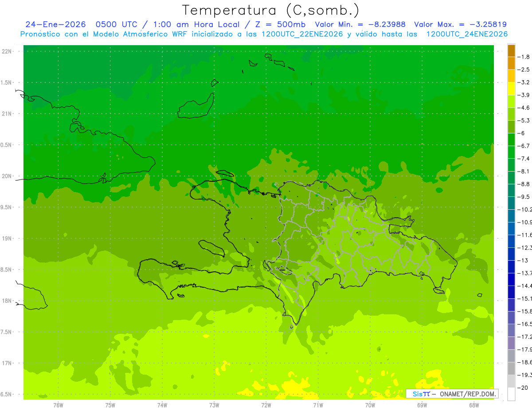Click the '-6' colorbar label
The image size is (532, 411).
click(522, 133)
